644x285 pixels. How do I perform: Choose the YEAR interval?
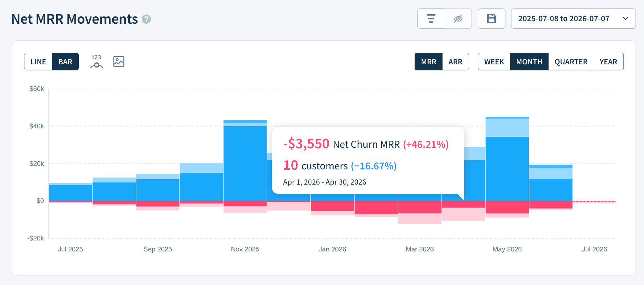tap(608, 62)
